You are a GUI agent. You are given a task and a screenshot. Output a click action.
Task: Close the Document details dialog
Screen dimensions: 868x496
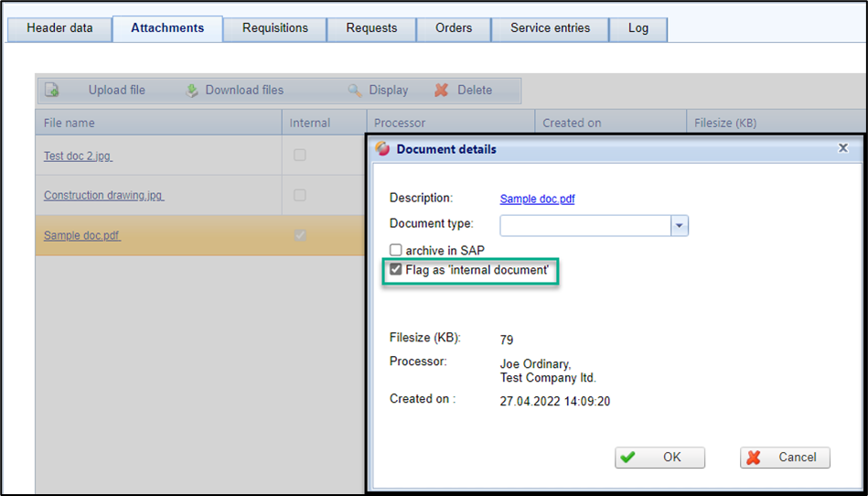843,148
